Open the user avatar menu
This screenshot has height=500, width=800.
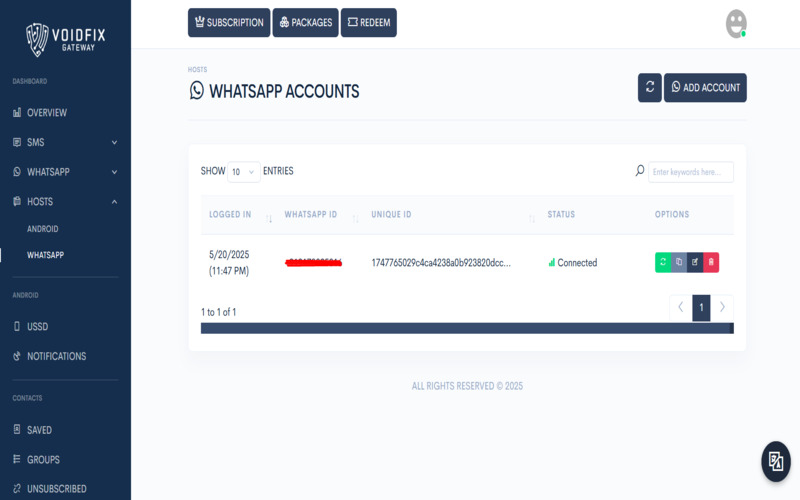(x=736, y=23)
